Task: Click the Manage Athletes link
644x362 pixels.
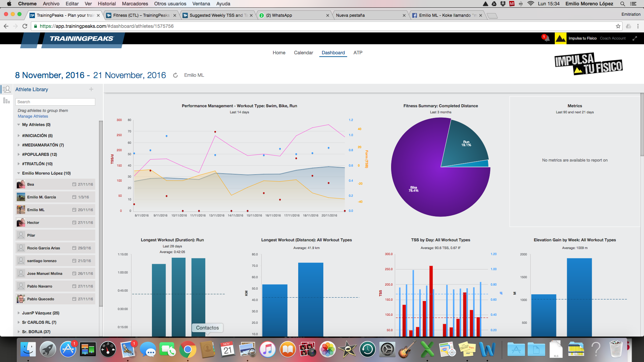Action: pyautogui.click(x=33, y=116)
